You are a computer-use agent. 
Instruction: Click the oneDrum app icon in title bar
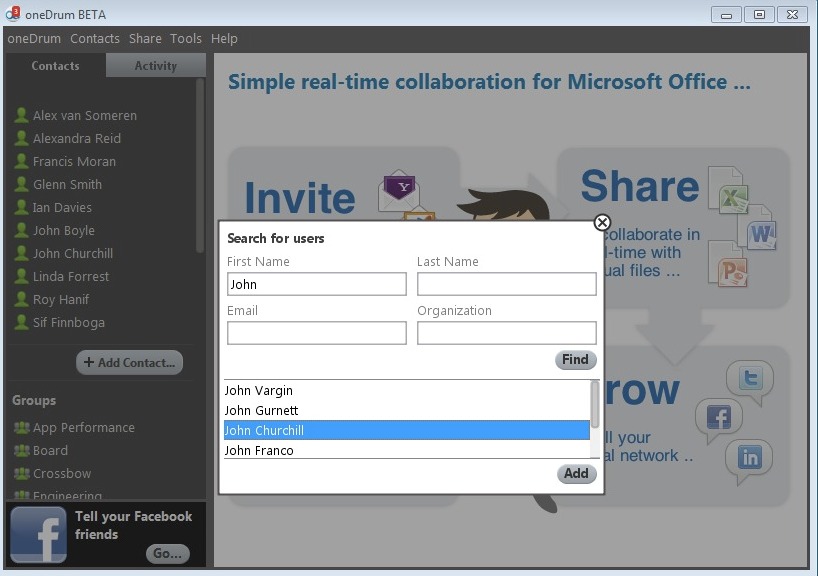[13, 14]
